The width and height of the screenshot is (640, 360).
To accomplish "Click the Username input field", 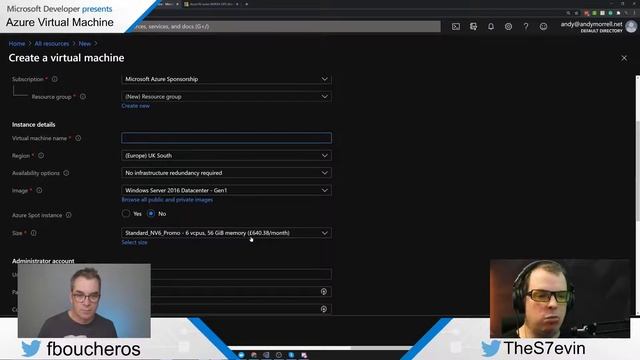I will tap(241, 274).
